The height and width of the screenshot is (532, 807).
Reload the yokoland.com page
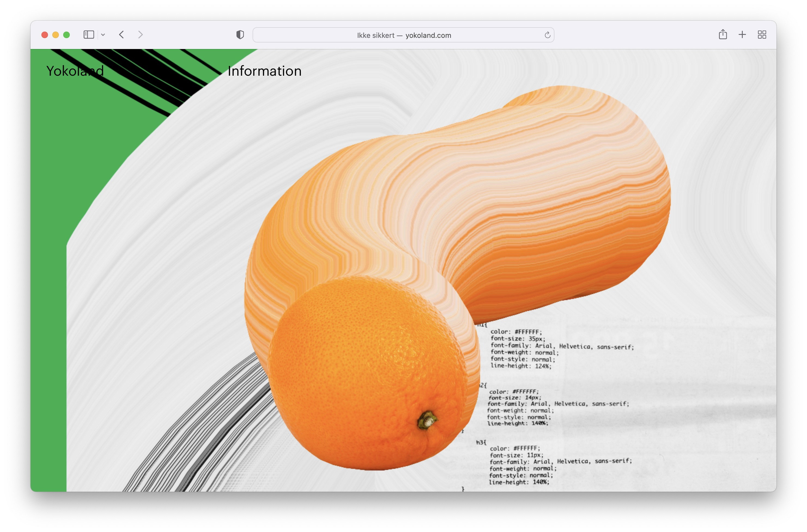pyautogui.click(x=547, y=35)
